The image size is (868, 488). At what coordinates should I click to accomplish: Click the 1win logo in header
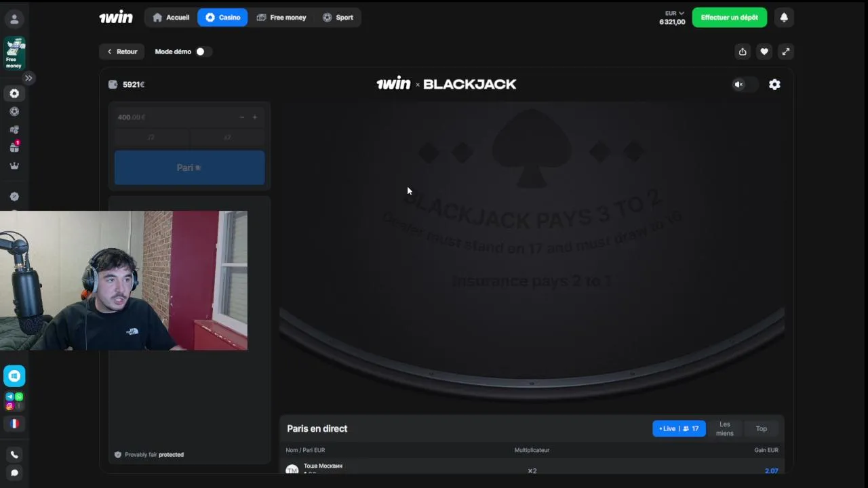coord(116,18)
